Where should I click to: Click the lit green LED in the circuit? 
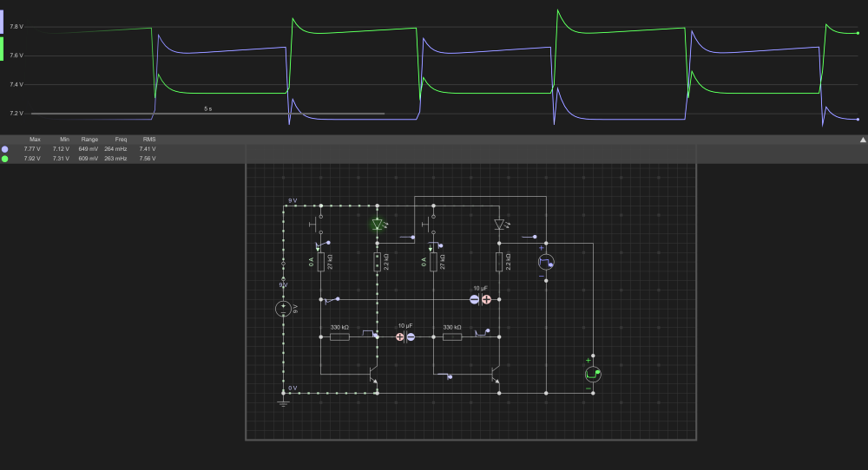pyautogui.click(x=378, y=224)
